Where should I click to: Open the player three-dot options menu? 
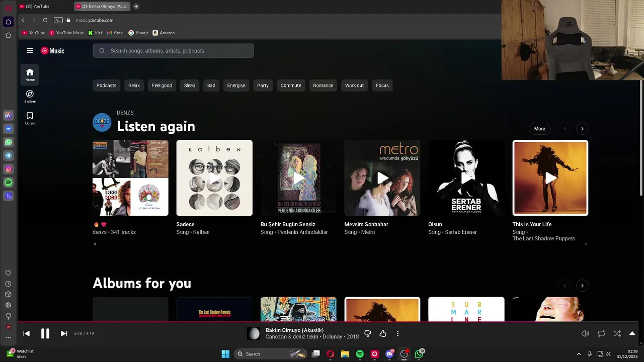click(x=397, y=333)
